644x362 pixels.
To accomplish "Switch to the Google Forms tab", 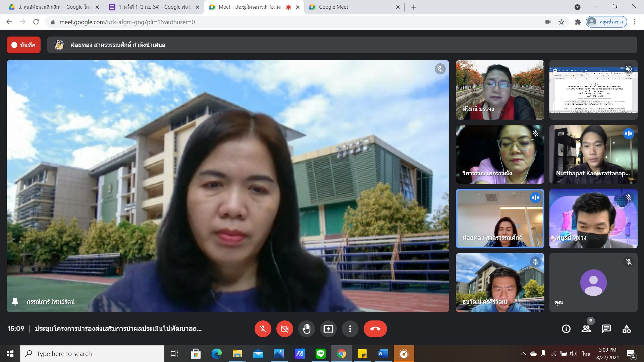I will coord(154,7).
